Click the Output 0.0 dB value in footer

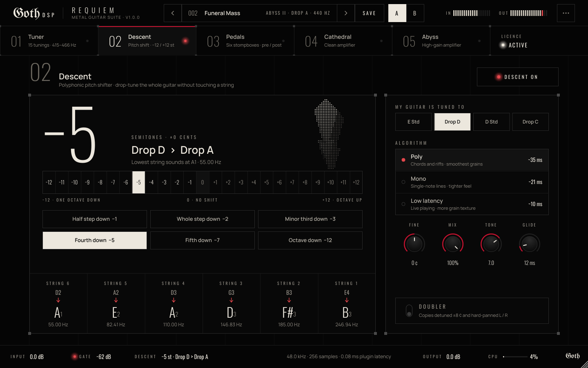coord(453,357)
